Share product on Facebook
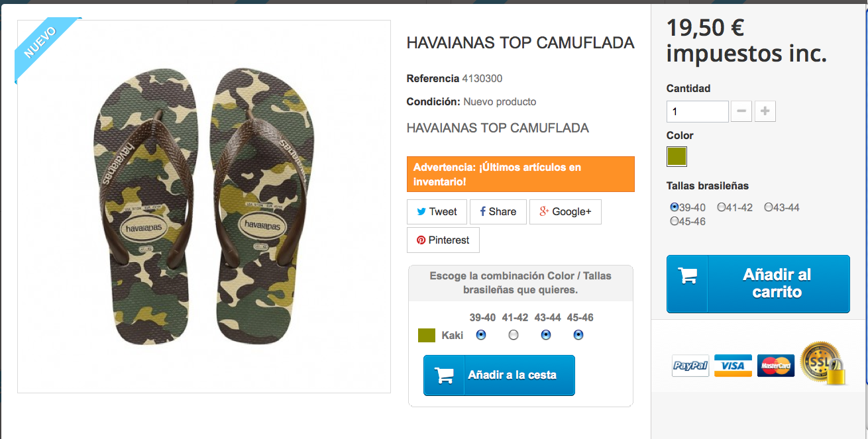Screen dimensions: 868x439 pos(498,212)
